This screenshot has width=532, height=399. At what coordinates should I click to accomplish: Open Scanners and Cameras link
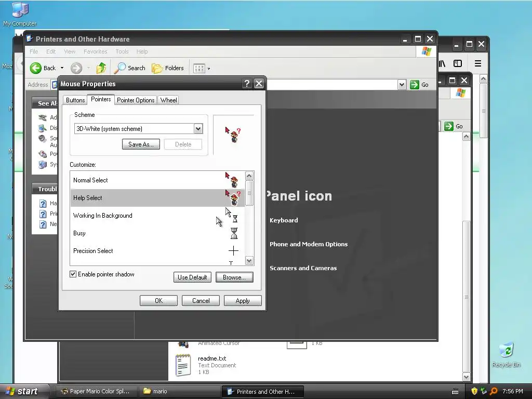pyautogui.click(x=303, y=268)
